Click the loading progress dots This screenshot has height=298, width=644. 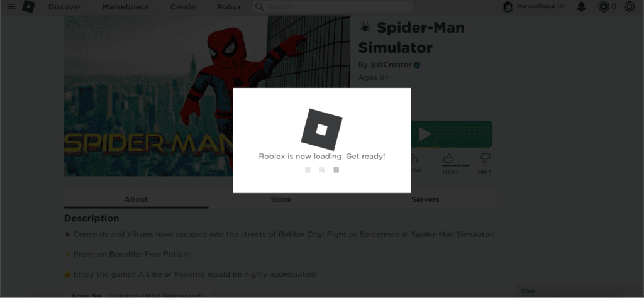pos(322,170)
